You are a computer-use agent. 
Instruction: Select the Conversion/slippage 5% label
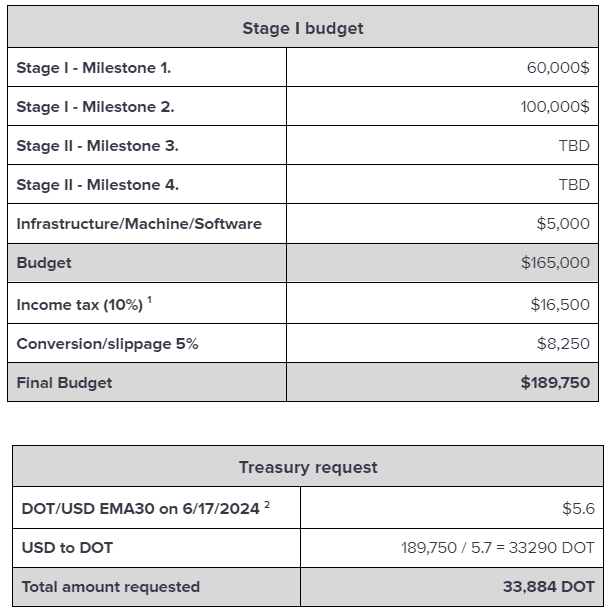coord(107,343)
